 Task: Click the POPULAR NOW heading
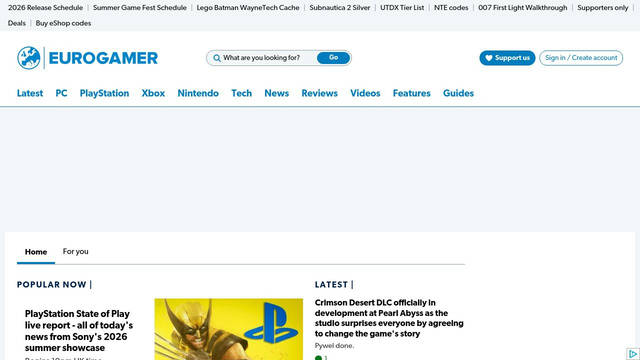[51, 284]
